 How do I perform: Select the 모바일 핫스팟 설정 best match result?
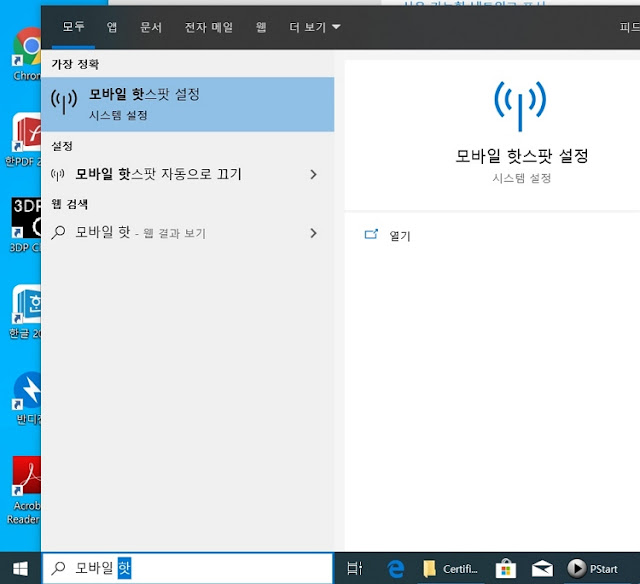point(188,104)
